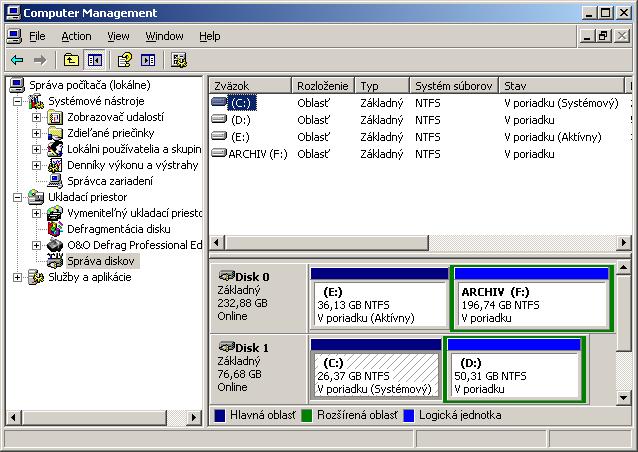
Task: Collapse the Systémové nástroje tree node
Action: 17,101
